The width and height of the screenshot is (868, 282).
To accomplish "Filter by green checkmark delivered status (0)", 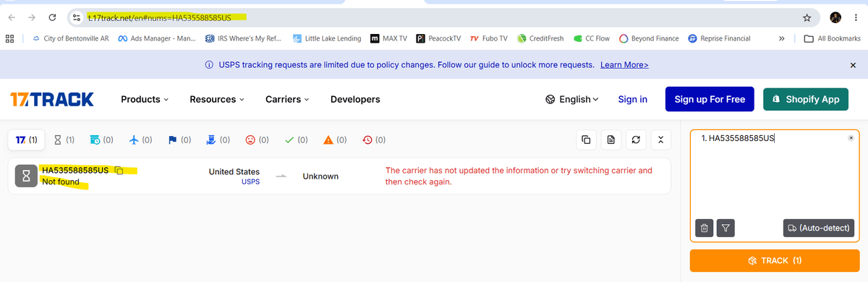I will point(296,140).
